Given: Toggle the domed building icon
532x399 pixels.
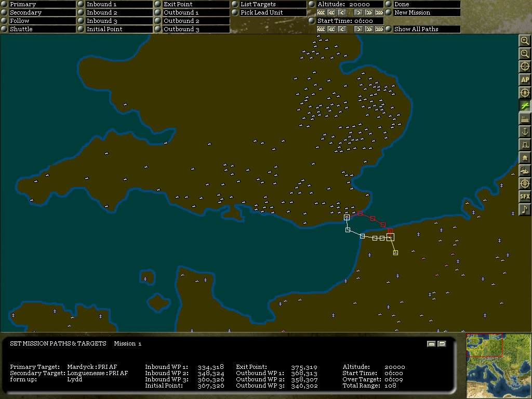Looking at the screenshot, I should [x=525, y=158].
